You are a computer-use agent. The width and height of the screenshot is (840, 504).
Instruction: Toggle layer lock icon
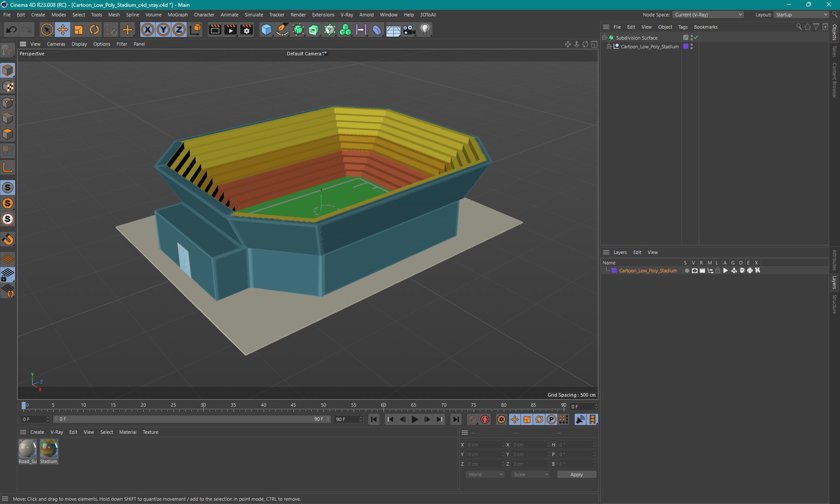[718, 271]
